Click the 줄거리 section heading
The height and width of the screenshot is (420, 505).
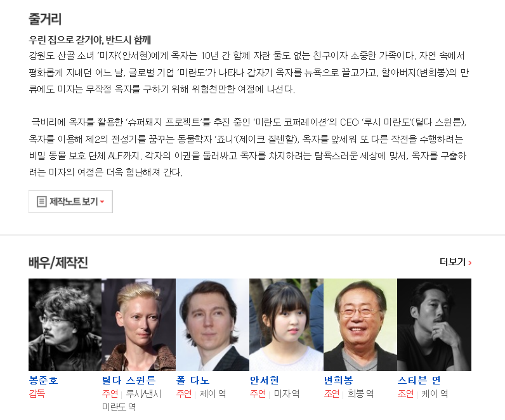pyautogui.click(x=45, y=19)
